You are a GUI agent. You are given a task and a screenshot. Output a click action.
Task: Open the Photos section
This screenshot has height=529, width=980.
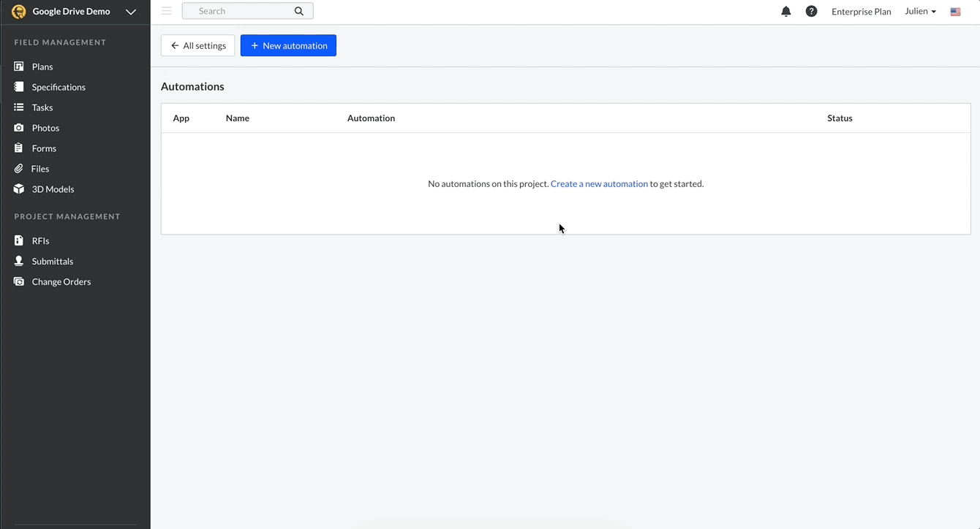(45, 127)
